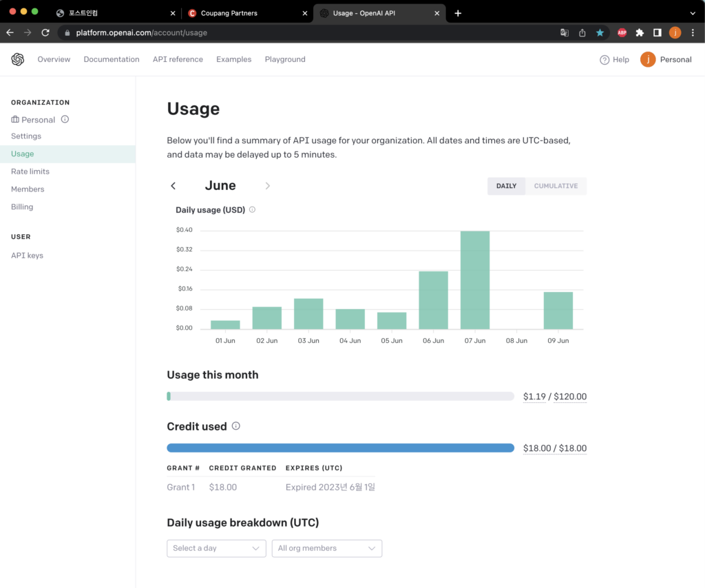Click info icon beside Daily usage (USD)
The width and height of the screenshot is (705, 588).
coord(252,210)
